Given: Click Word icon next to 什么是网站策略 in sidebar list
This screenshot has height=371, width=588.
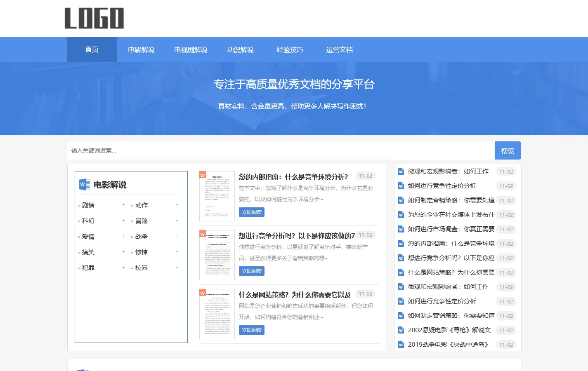Looking at the screenshot, I should point(401,272).
